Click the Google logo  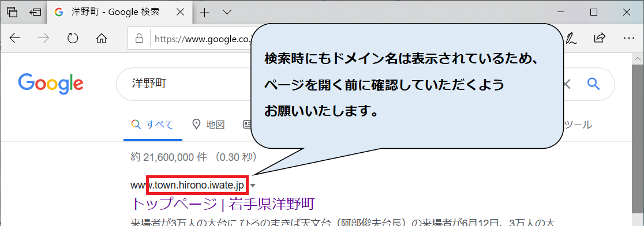(x=51, y=84)
